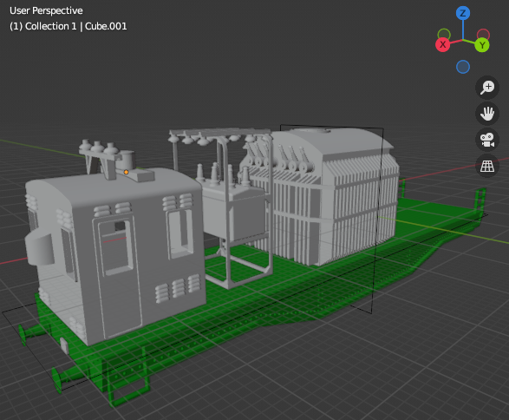Click the green Y axis gizmo handle
Viewport: 509px width, 420px height.
pyautogui.click(x=482, y=45)
